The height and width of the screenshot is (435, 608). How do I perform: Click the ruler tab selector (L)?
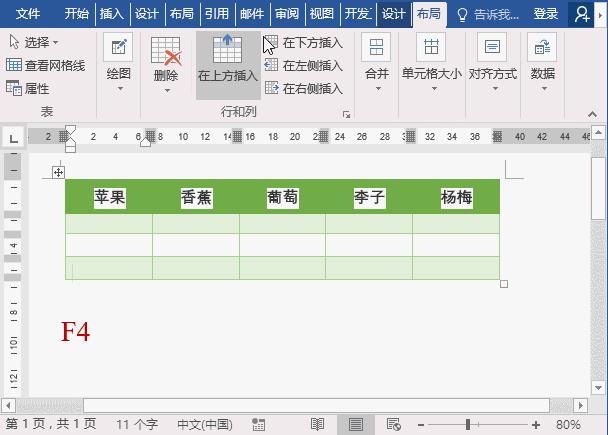click(x=14, y=137)
